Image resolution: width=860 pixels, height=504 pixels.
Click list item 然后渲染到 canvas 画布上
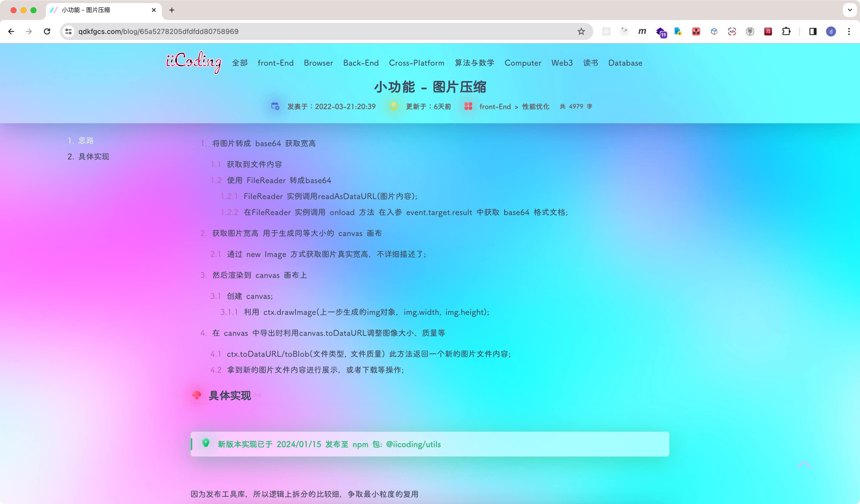pos(260,275)
